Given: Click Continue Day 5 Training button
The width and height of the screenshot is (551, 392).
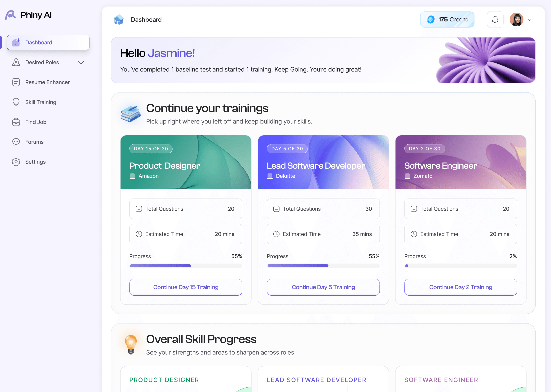Looking at the screenshot, I should tap(323, 287).
